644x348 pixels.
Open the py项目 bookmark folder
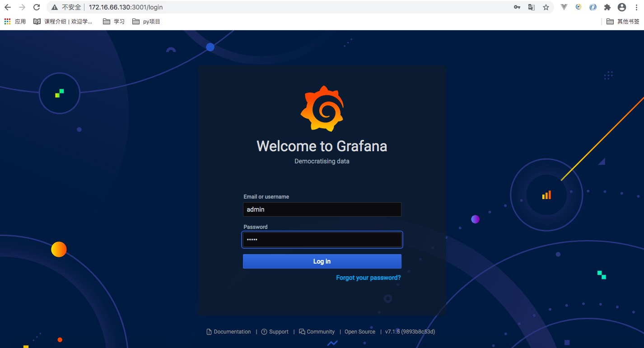click(x=146, y=21)
